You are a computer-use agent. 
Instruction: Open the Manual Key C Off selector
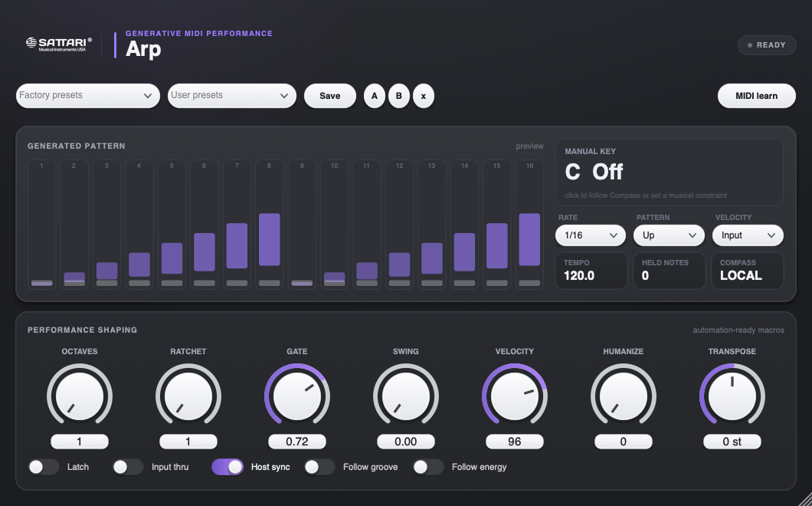670,172
